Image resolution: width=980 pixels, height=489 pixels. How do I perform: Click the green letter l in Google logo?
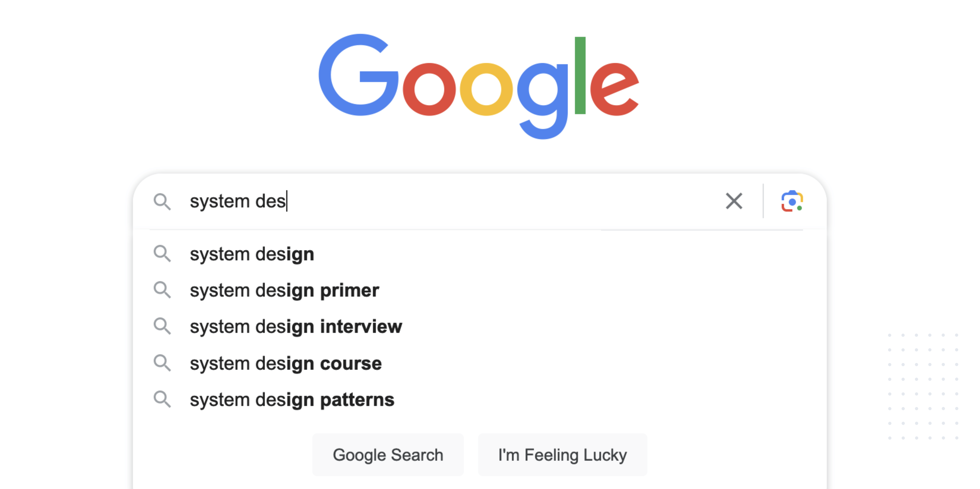(580, 75)
